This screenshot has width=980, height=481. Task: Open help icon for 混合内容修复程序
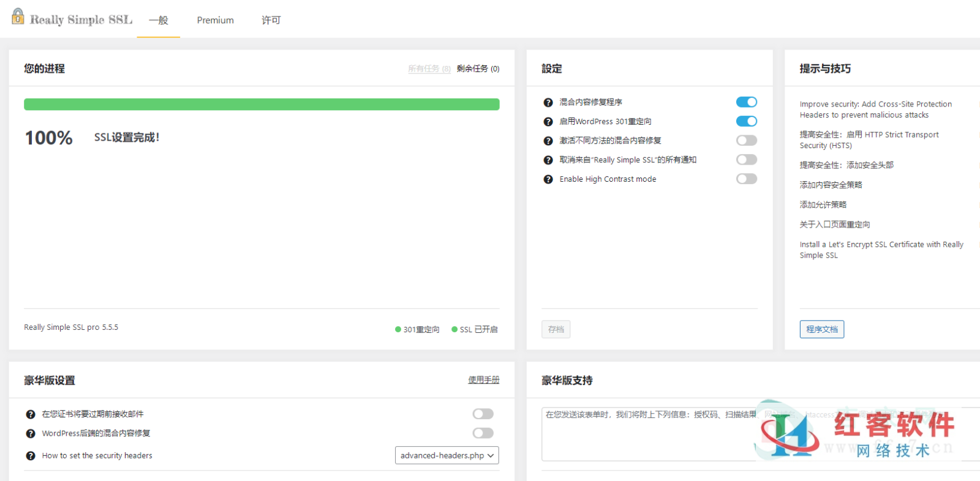[x=548, y=102]
